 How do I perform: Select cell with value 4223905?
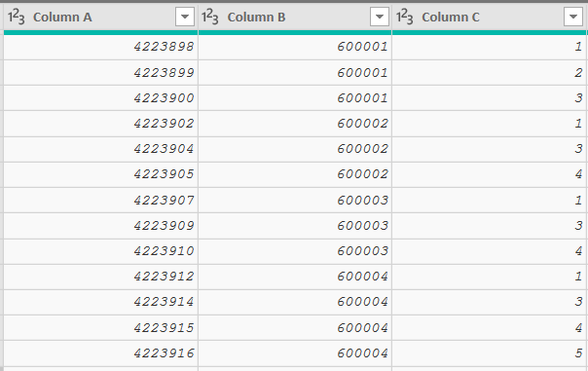pos(101,175)
